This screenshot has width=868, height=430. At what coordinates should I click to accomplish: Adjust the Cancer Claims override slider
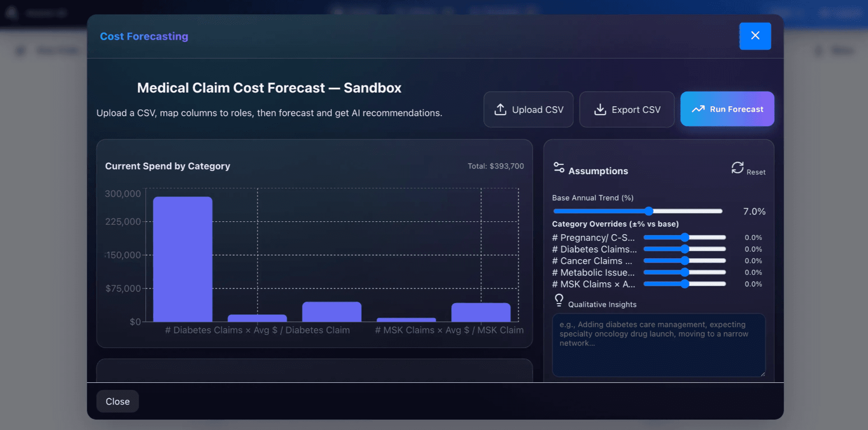pyautogui.click(x=685, y=261)
